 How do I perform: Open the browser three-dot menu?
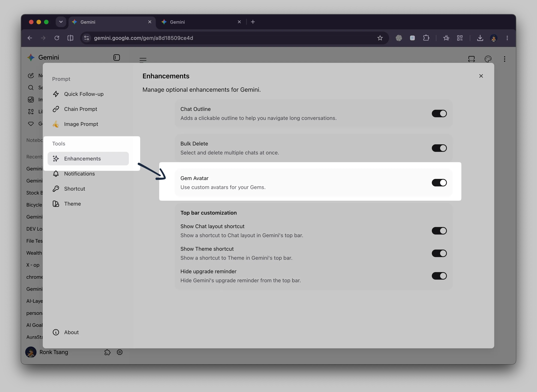[507, 38]
